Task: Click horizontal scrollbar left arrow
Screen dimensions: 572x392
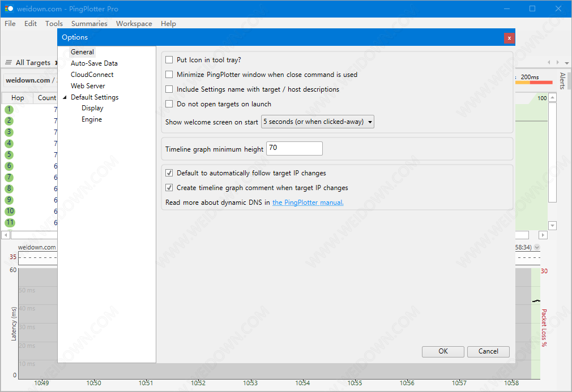Action: point(6,235)
